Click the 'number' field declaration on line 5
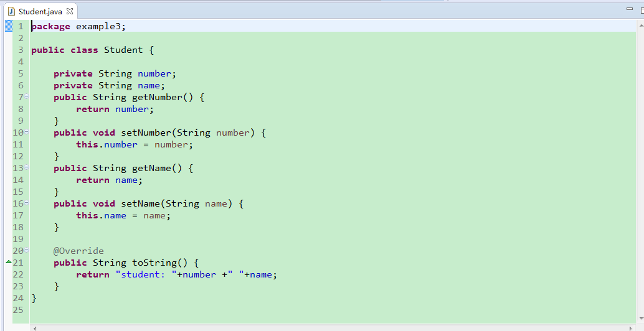644x331 pixels. [154, 74]
